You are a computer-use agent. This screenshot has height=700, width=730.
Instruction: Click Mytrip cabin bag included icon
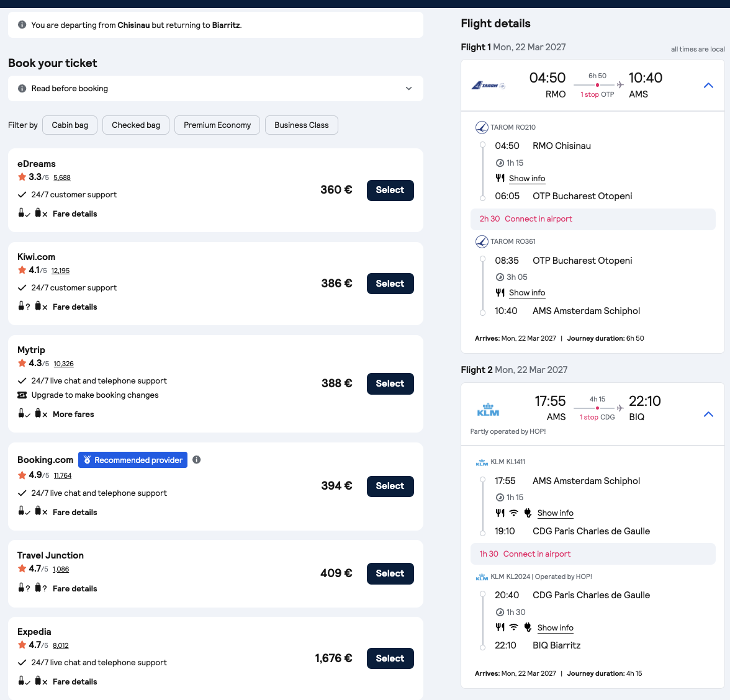(24, 413)
